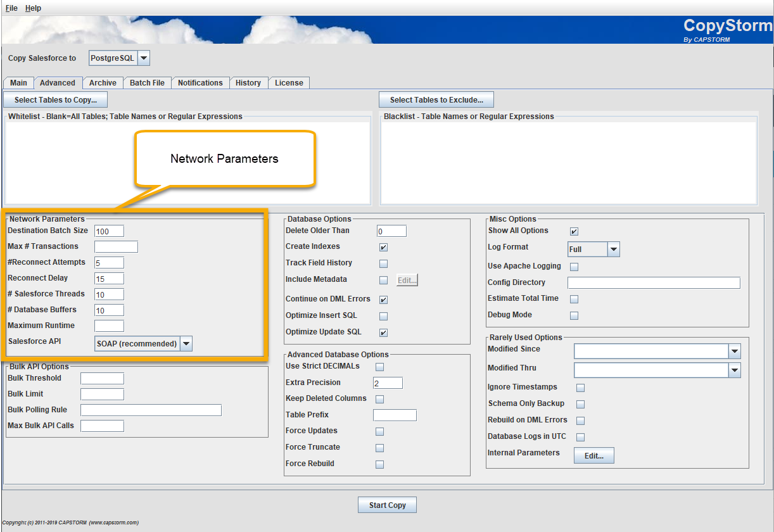Enable the Force Rebuild checkbox
This screenshot has width=774, height=532.
coord(379,464)
